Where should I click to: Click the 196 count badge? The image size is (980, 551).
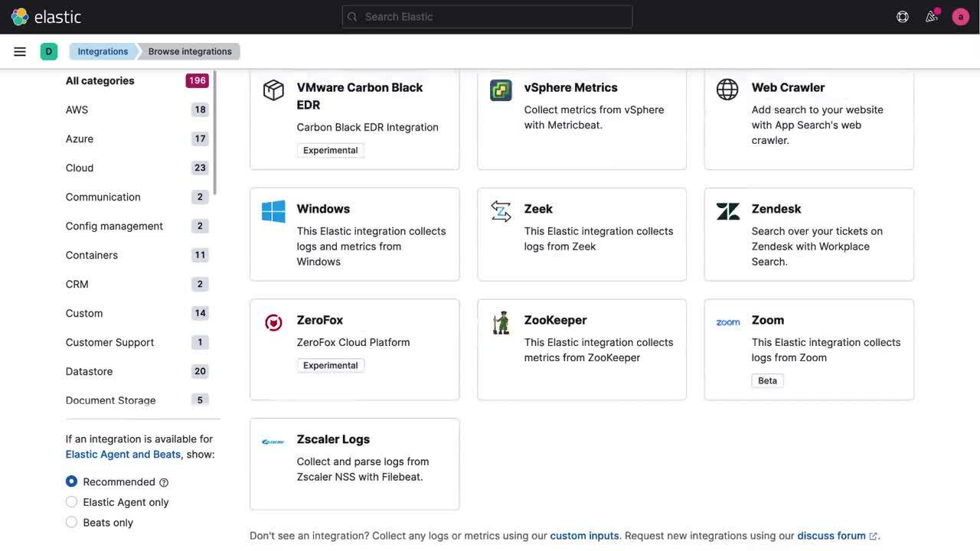[x=197, y=80]
